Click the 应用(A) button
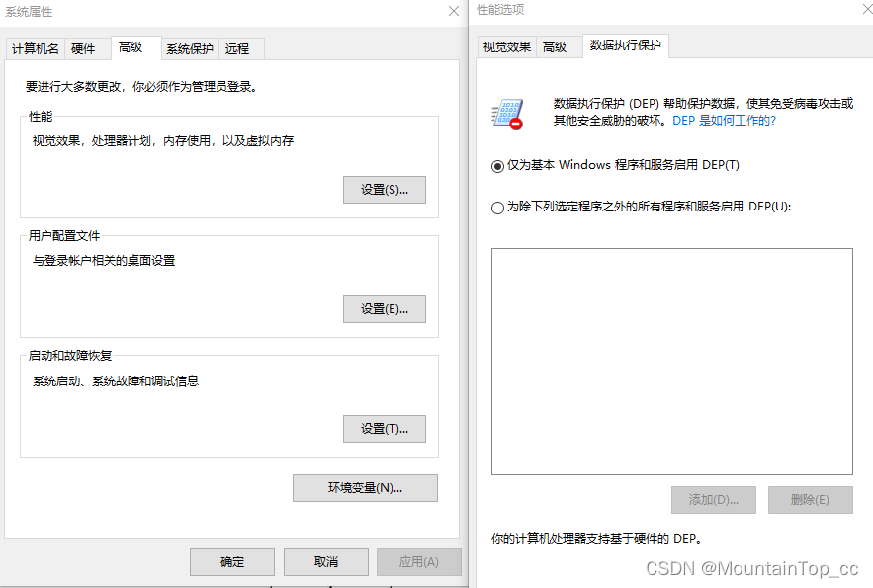 tap(419, 561)
